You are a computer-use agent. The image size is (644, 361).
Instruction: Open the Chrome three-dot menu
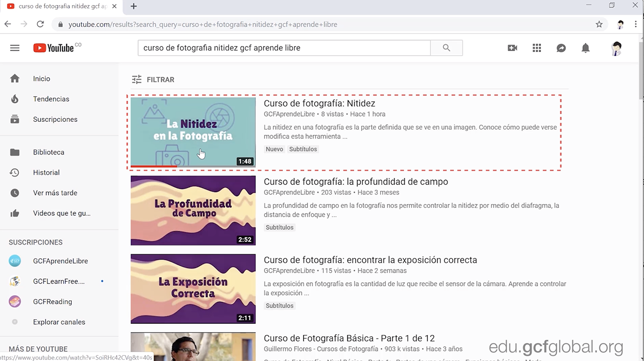pos(636,24)
